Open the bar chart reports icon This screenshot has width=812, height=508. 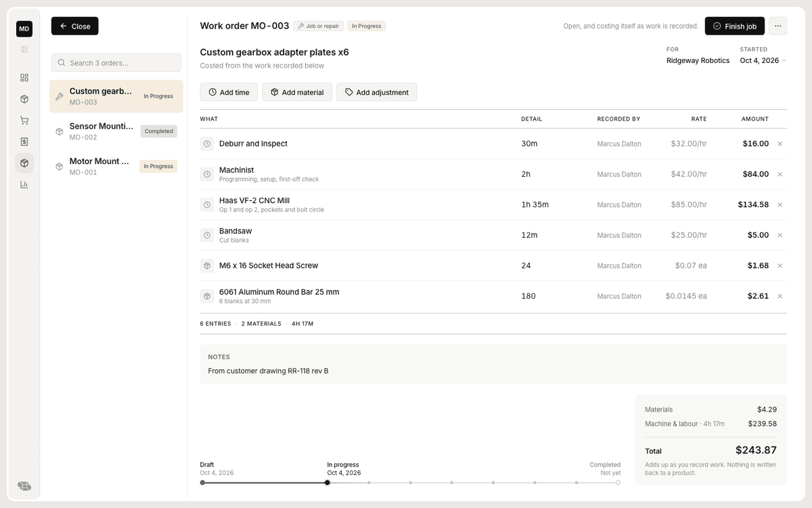pos(24,184)
